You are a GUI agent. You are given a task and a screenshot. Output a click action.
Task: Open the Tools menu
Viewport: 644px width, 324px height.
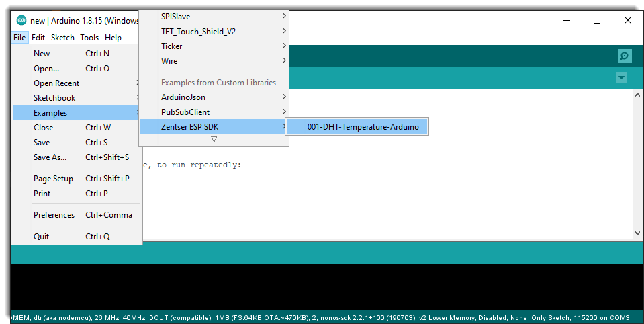pyautogui.click(x=89, y=38)
